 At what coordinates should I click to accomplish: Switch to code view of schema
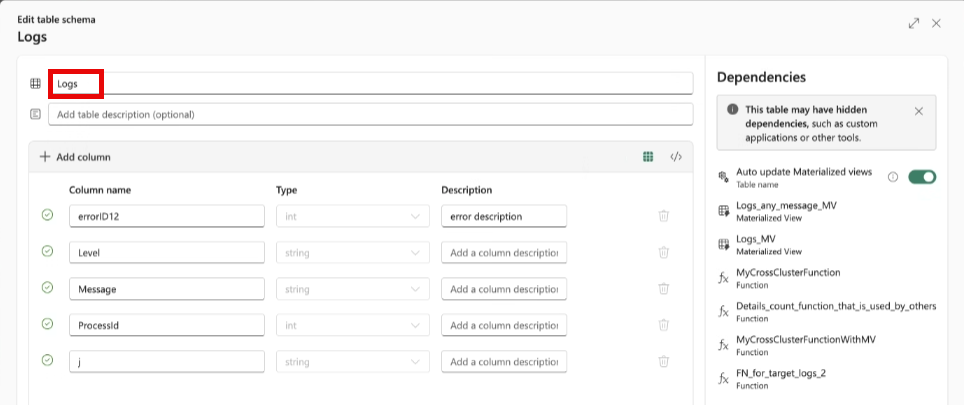[676, 157]
